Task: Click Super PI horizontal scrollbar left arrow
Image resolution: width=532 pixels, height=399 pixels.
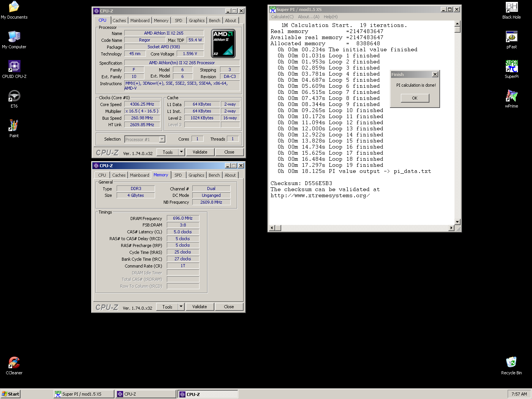Action: click(272, 228)
